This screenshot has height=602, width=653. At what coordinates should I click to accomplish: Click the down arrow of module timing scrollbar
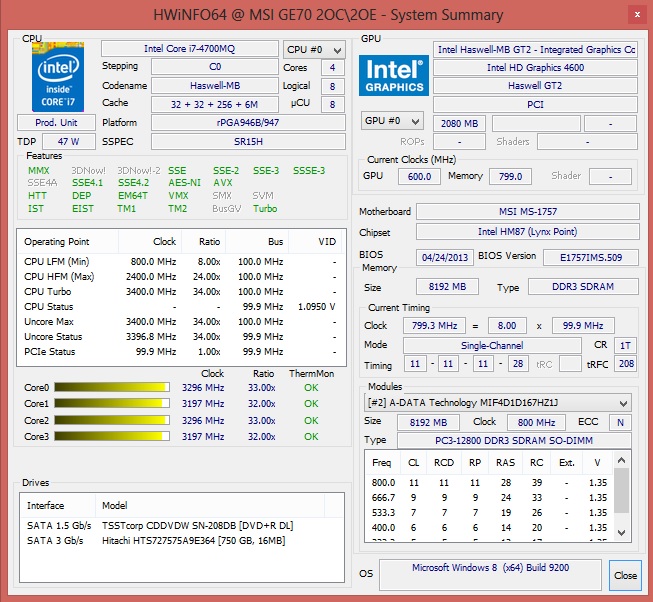point(621,532)
